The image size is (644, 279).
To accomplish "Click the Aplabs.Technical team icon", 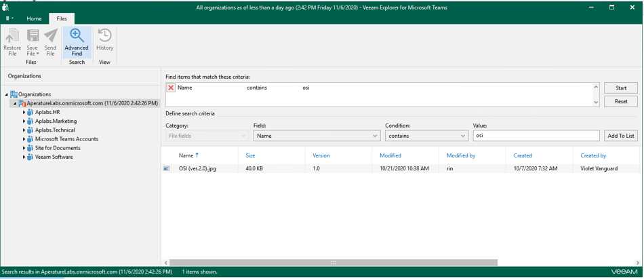I will point(30,130).
